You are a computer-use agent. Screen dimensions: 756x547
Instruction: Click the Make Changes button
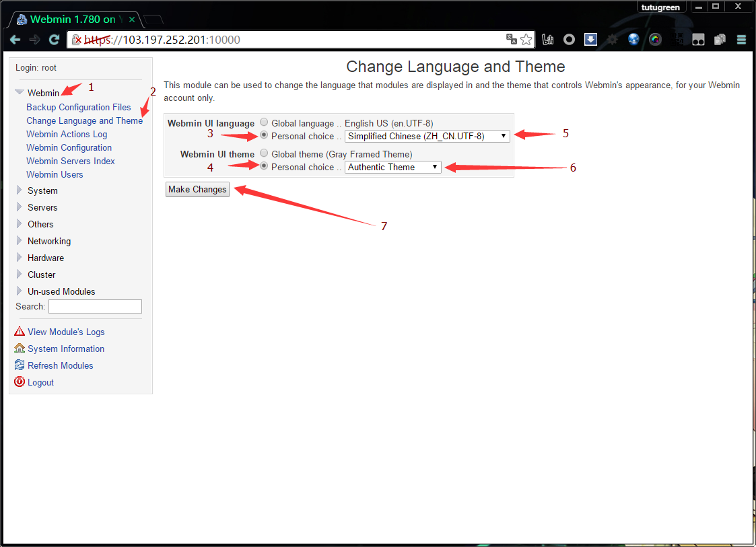click(x=197, y=190)
